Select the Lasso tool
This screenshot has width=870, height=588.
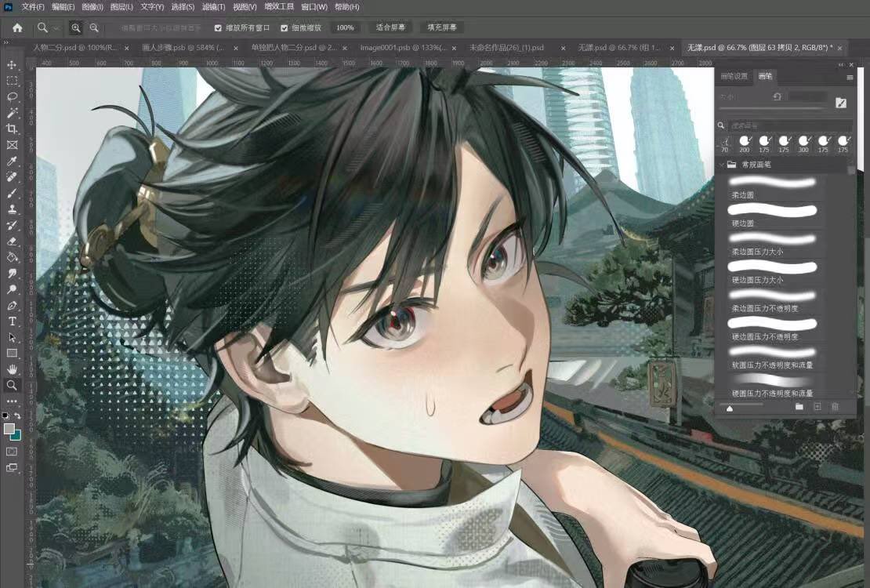12,97
